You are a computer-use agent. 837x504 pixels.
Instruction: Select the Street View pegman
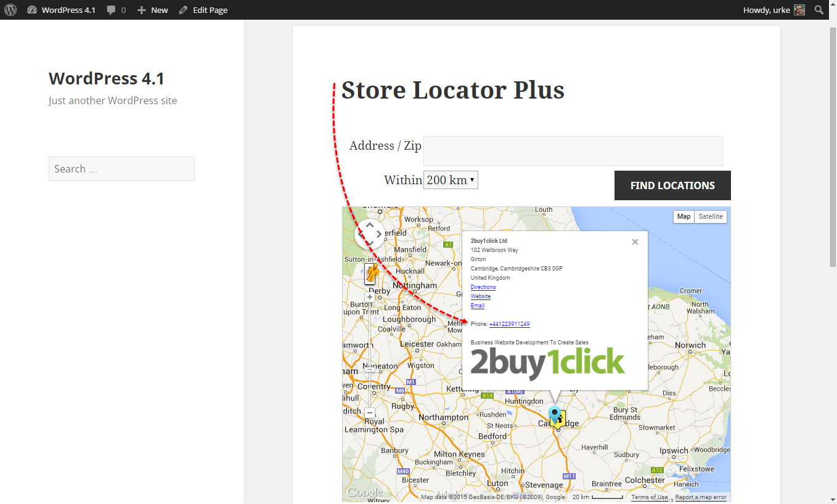pos(371,273)
